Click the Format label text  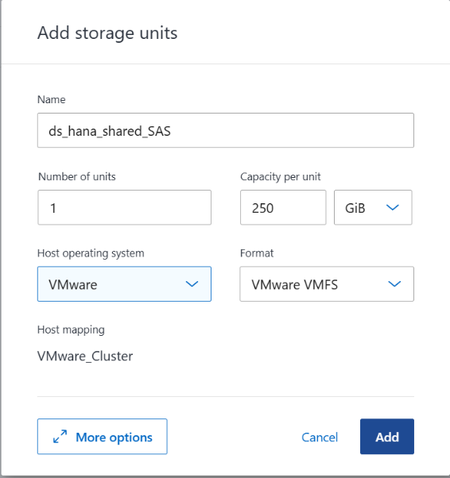[x=257, y=253]
